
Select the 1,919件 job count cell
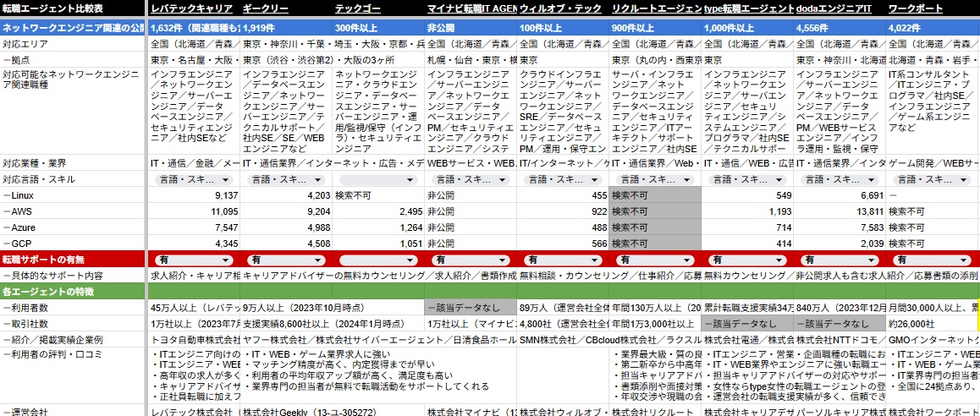coord(286,28)
